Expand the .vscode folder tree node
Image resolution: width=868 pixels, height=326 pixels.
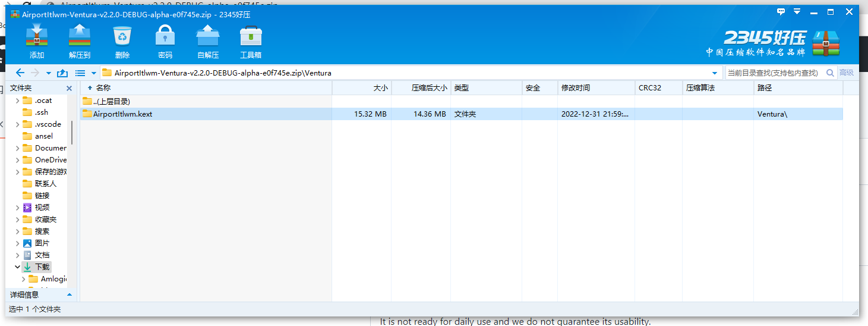coord(17,124)
